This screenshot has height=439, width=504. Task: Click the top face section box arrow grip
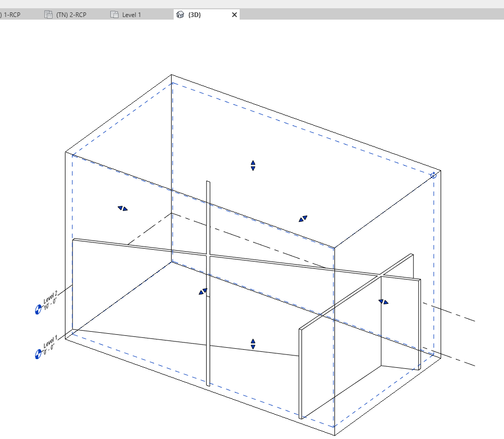pos(253,165)
